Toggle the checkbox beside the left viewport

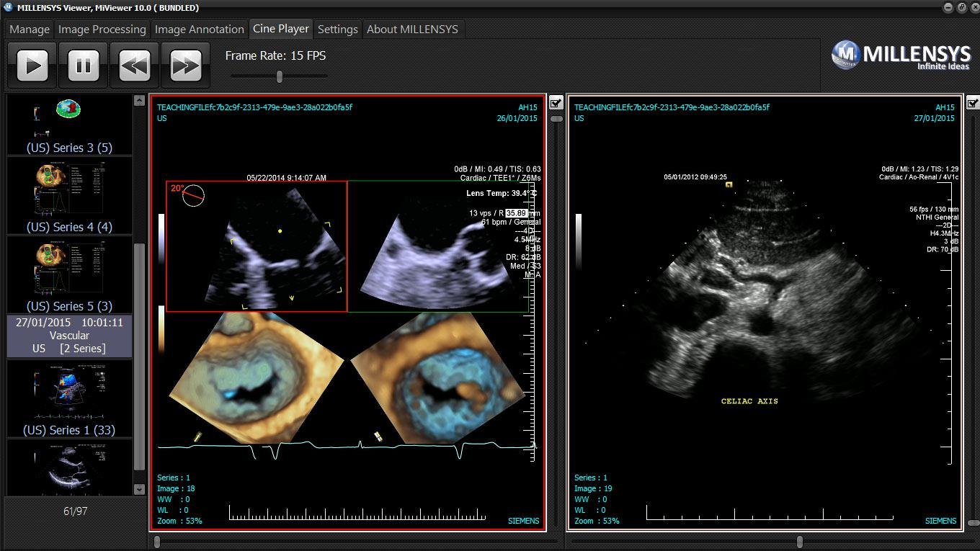pos(556,103)
